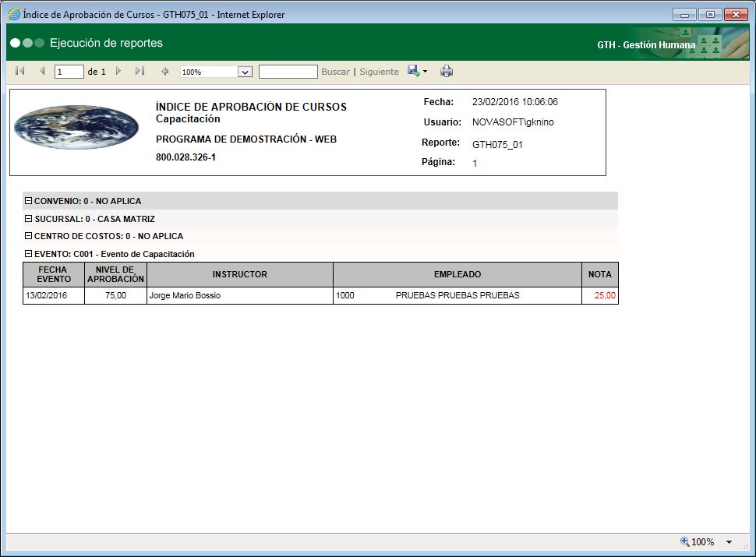Click the INSTRUCTOR column header
Screen dimensions: 756x557
tap(239, 274)
